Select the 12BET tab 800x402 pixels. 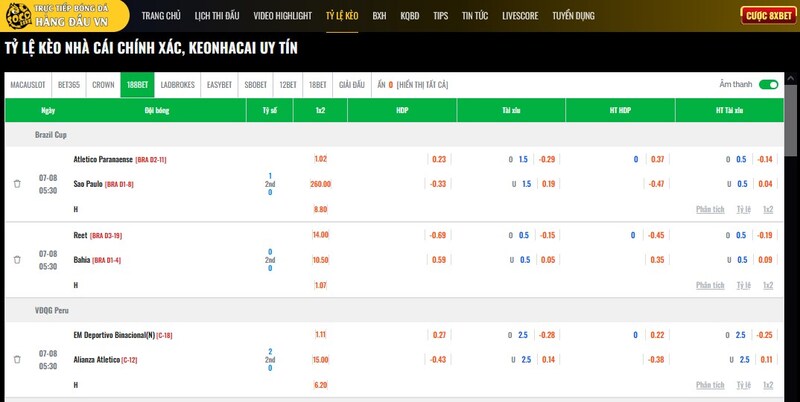point(288,85)
